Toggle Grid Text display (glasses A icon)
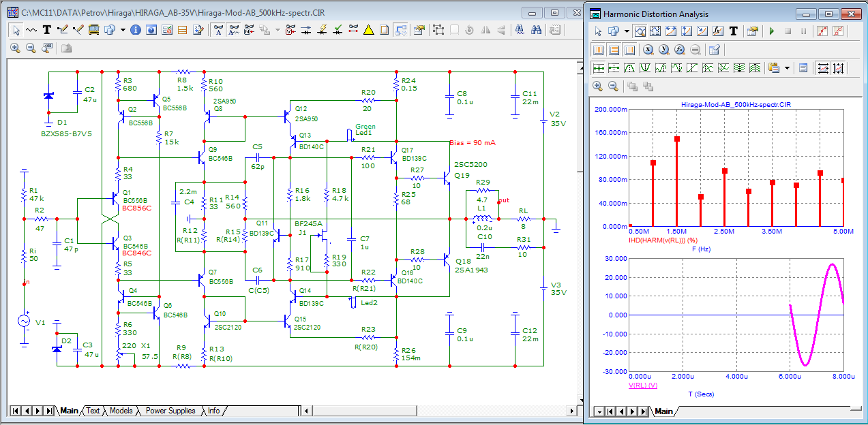Screen dimensions: 868x425 (218, 30)
